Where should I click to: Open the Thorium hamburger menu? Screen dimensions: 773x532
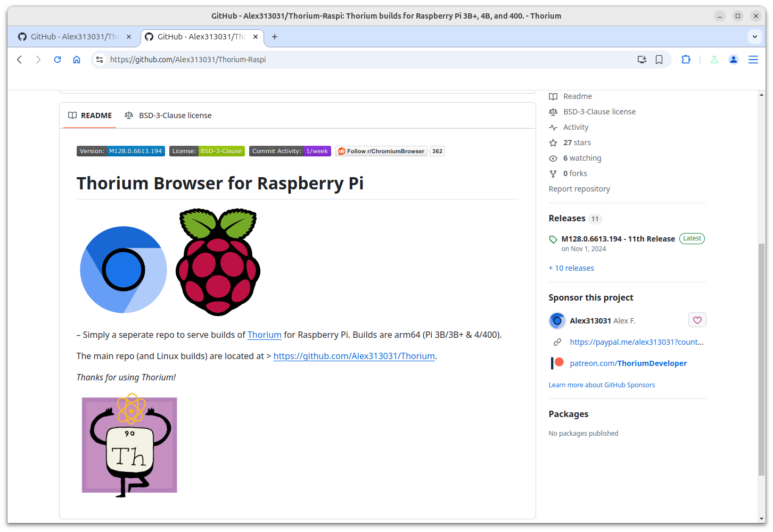[x=753, y=60]
